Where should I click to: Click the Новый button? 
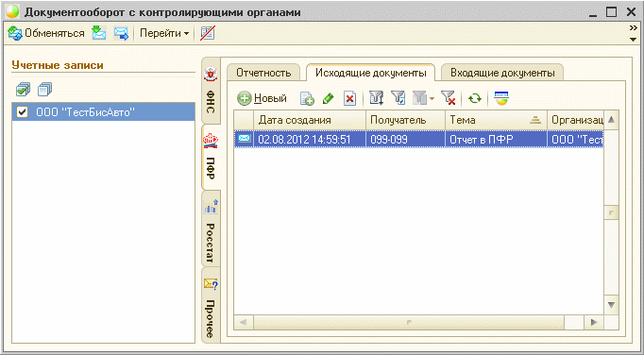(x=262, y=98)
